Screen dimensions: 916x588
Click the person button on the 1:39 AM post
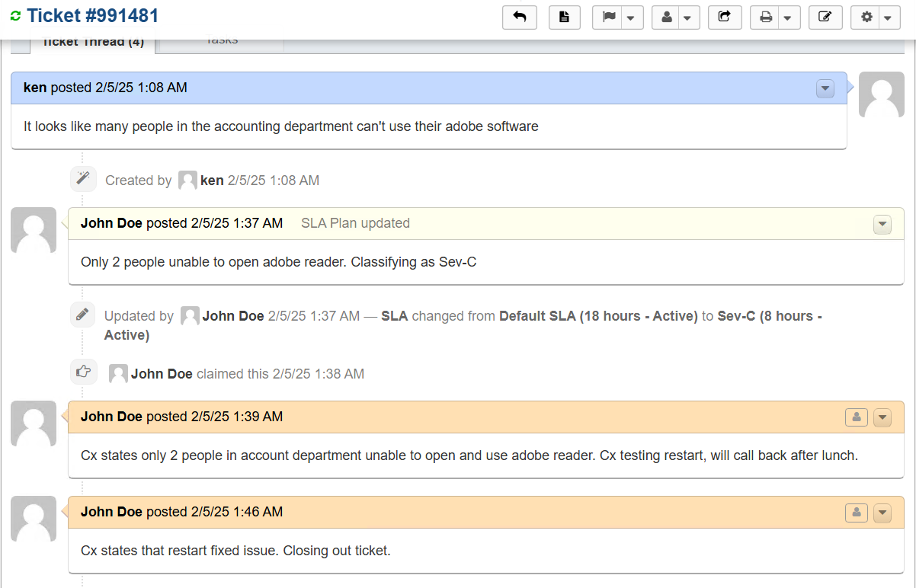click(856, 417)
